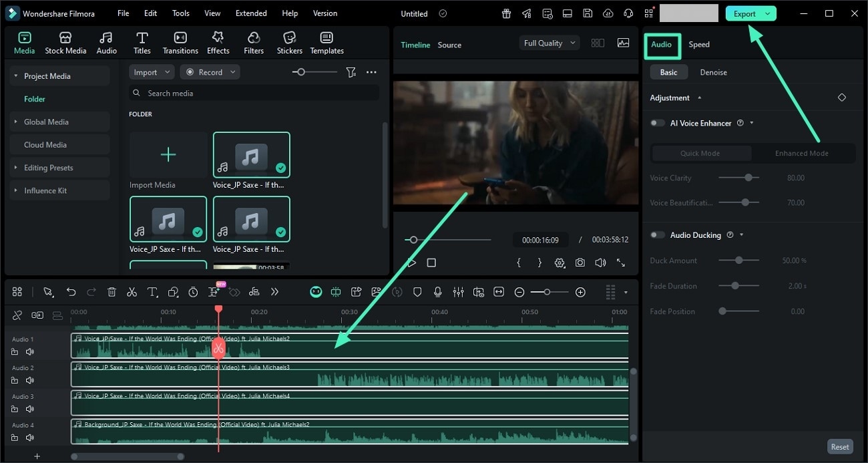Open the Full Quality dropdown

click(549, 43)
